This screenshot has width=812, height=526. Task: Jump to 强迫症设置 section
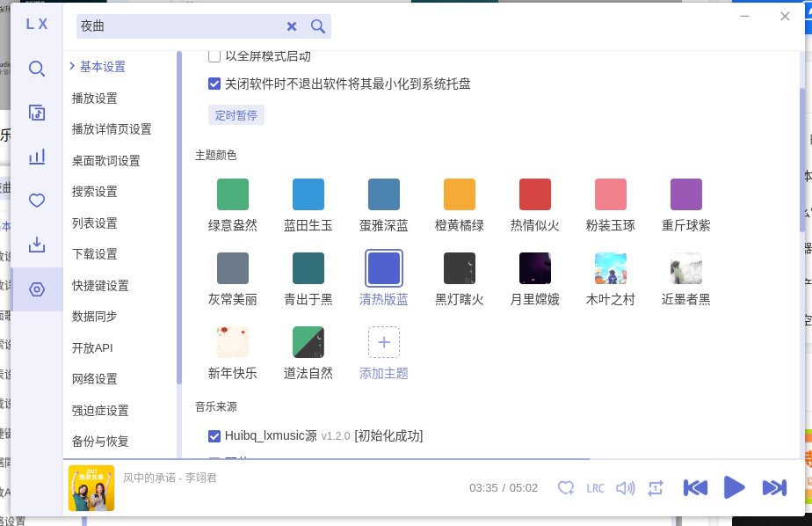(x=100, y=411)
